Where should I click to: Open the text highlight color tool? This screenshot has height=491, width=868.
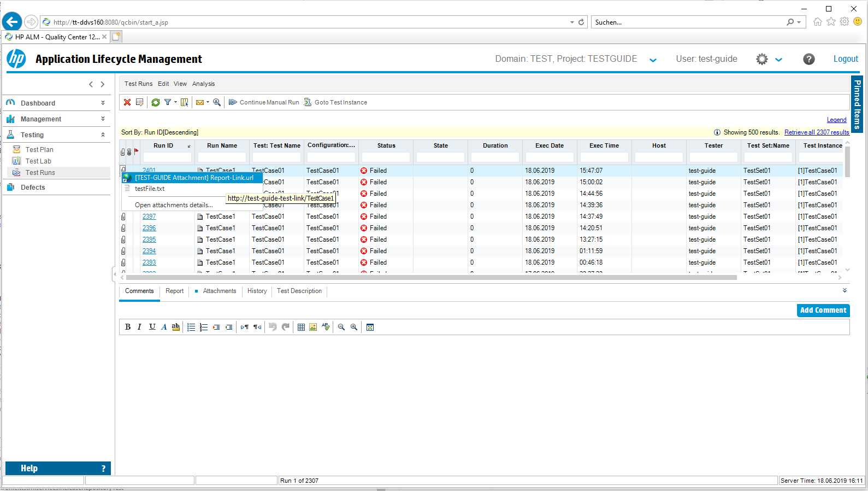(x=175, y=327)
